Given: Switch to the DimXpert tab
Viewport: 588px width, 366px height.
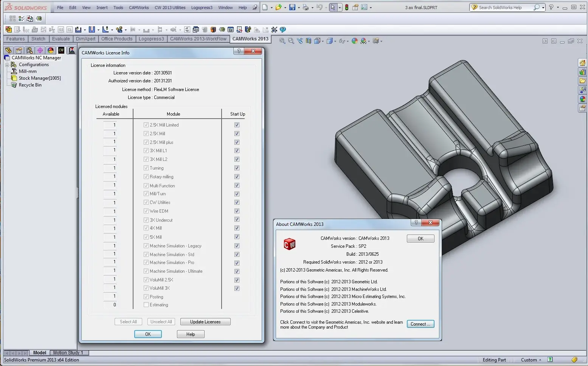Looking at the screenshot, I should point(85,39).
